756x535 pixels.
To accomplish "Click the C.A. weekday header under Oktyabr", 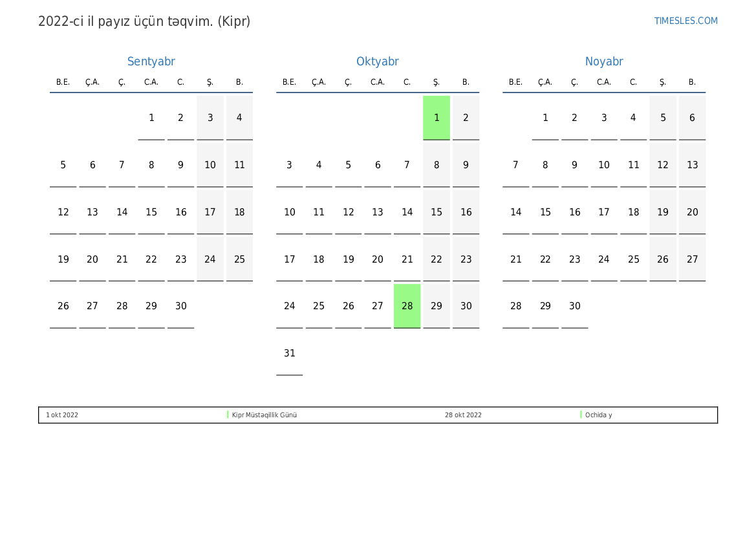I will [x=378, y=82].
